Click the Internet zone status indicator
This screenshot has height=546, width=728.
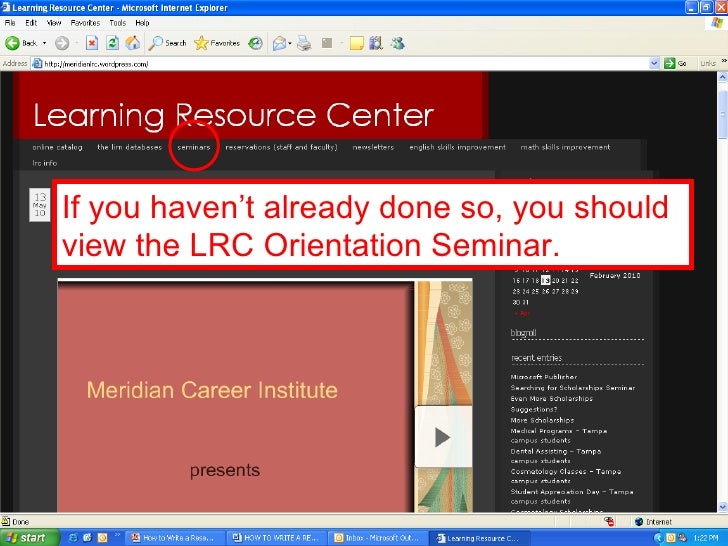(653, 522)
